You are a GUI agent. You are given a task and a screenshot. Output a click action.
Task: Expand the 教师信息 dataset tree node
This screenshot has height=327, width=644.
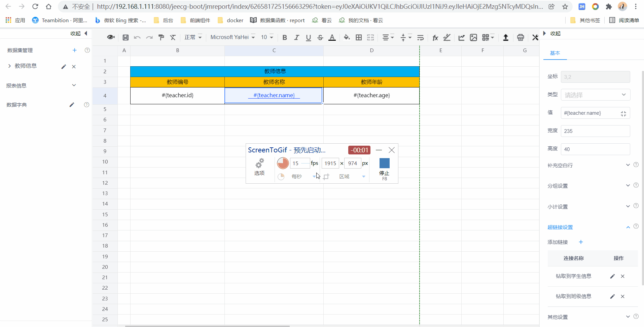(9, 66)
